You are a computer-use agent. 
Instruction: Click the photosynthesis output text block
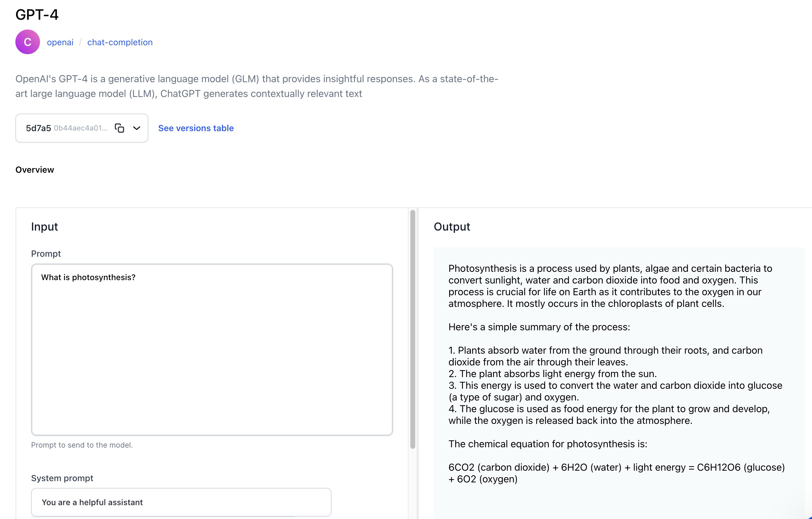(610, 286)
